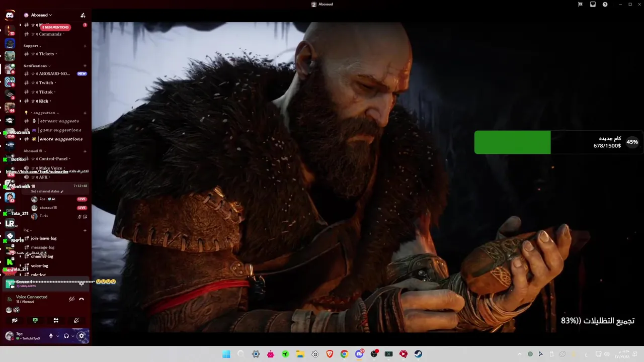The width and height of the screenshot is (644, 362).
Task: Open the activities grid button
Action: point(56,320)
